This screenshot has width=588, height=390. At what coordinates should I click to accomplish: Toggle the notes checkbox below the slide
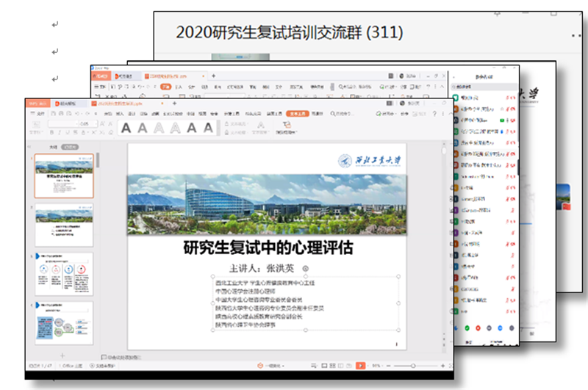(x=104, y=357)
